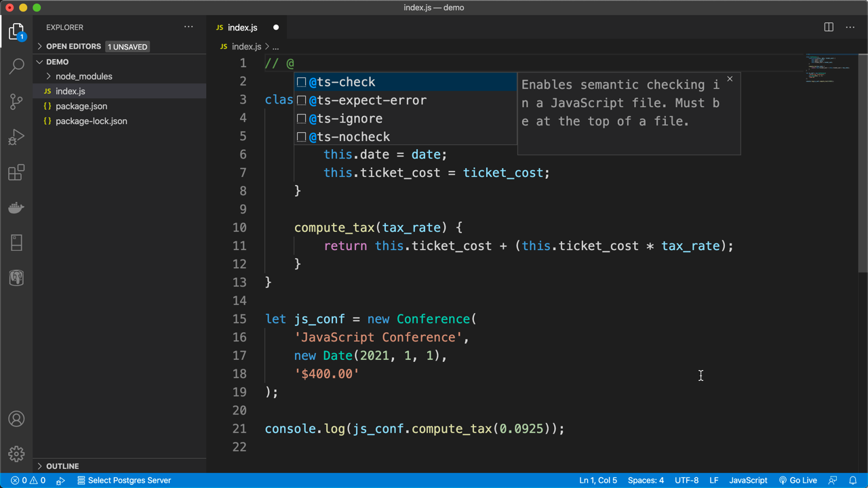868x488 pixels.
Task: Open the Search view in the activity bar
Action: pyautogui.click(x=16, y=66)
